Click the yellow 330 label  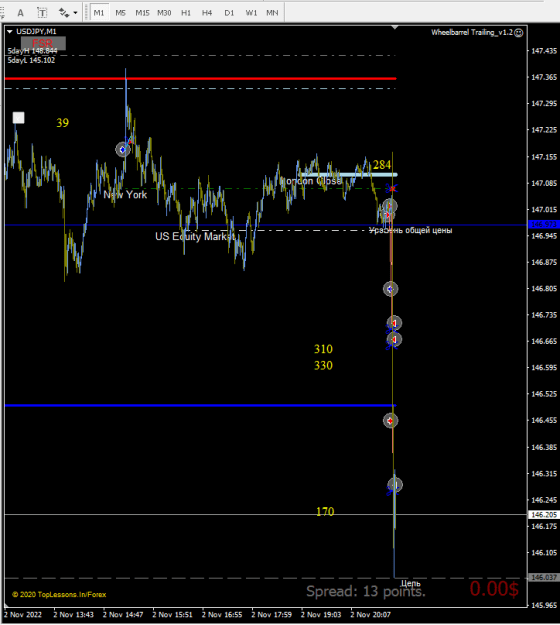click(323, 366)
